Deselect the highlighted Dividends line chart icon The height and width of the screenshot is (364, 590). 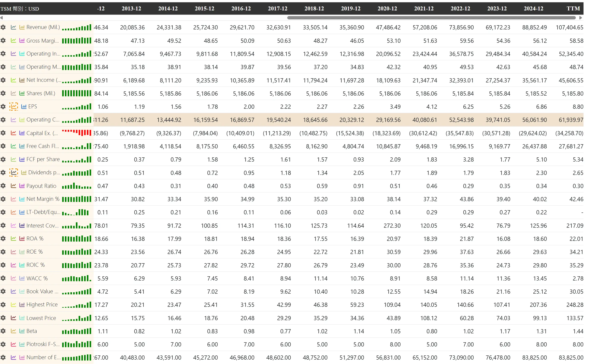click(x=14, y=172)
